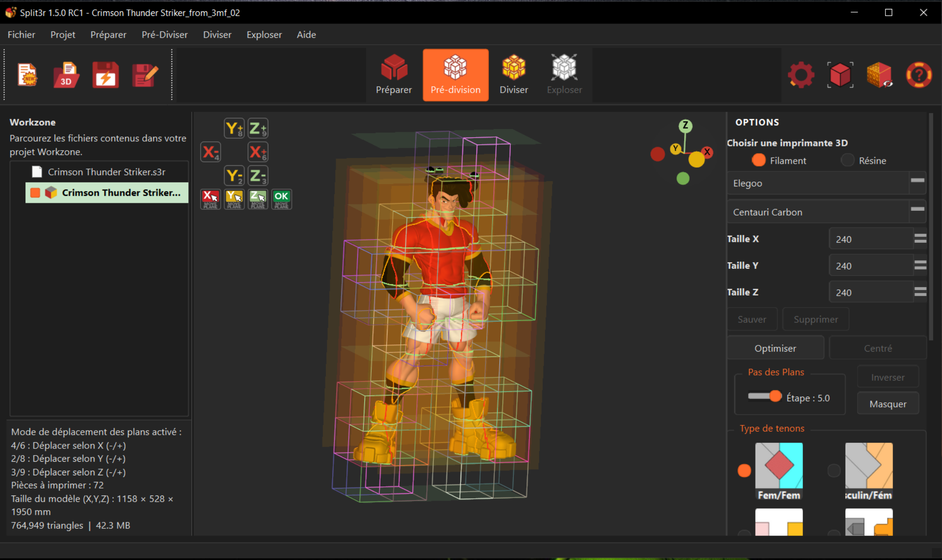Go to the Diviser step in the toolbar

(x=514, y=75)
